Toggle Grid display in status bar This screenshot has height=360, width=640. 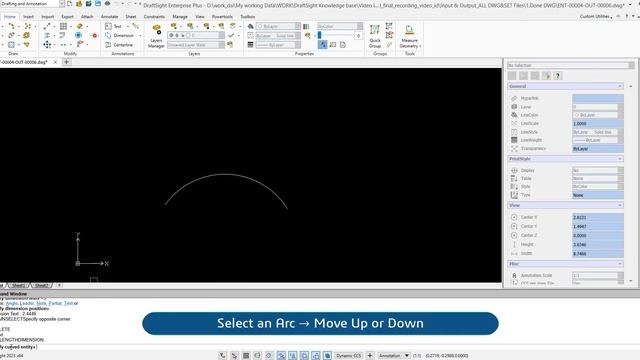tap(246, 356)
